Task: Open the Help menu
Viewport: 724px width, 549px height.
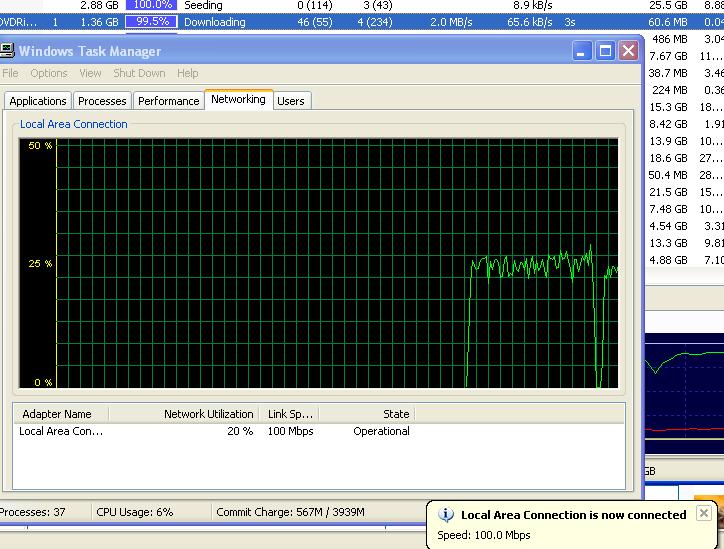Action: coord(187,73)
